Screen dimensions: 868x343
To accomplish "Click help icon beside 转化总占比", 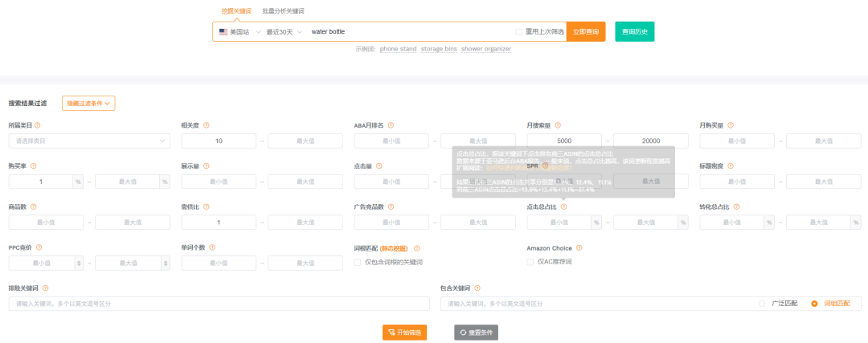I will 735,207.
